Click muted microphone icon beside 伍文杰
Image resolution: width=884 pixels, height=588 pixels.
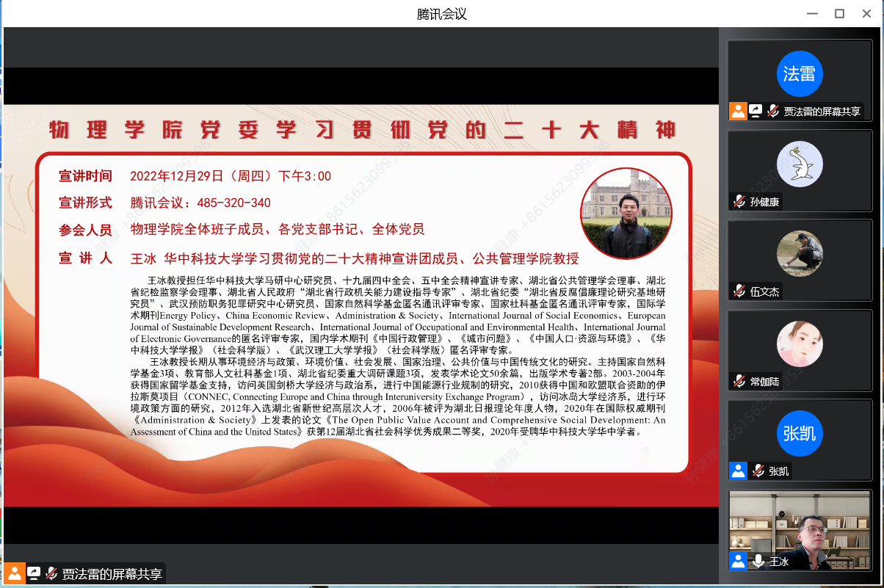coord(739,291)
